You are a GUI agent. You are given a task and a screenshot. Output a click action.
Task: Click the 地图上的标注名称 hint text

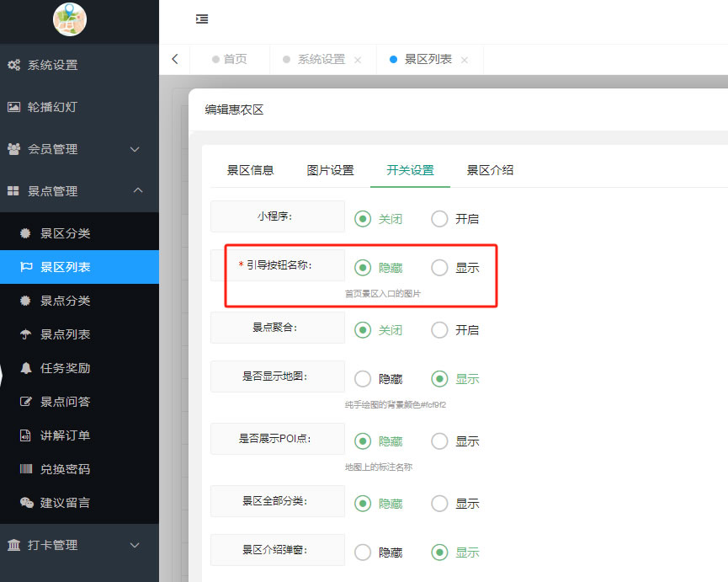point(379,467)
